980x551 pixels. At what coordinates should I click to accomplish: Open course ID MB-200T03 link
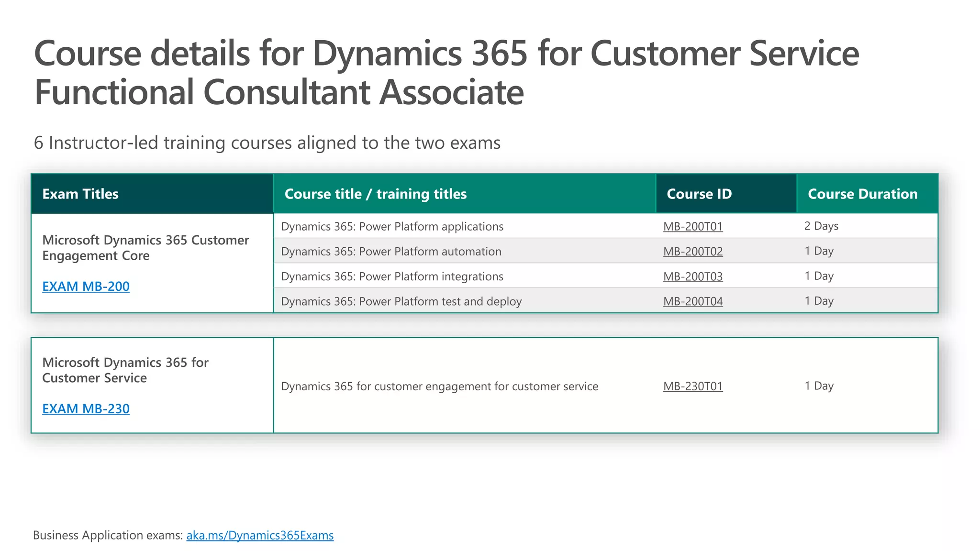[x=693, y=276]
